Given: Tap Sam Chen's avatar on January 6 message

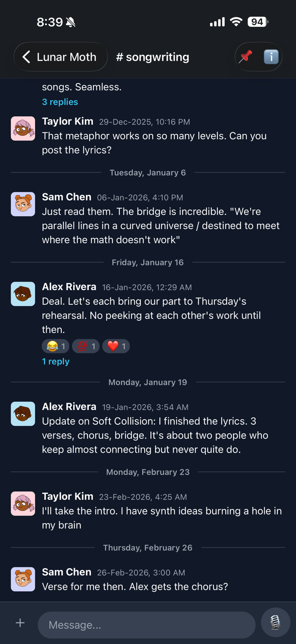Looking at the screenshot, I should pyautogui.click(x=23, y=204).
